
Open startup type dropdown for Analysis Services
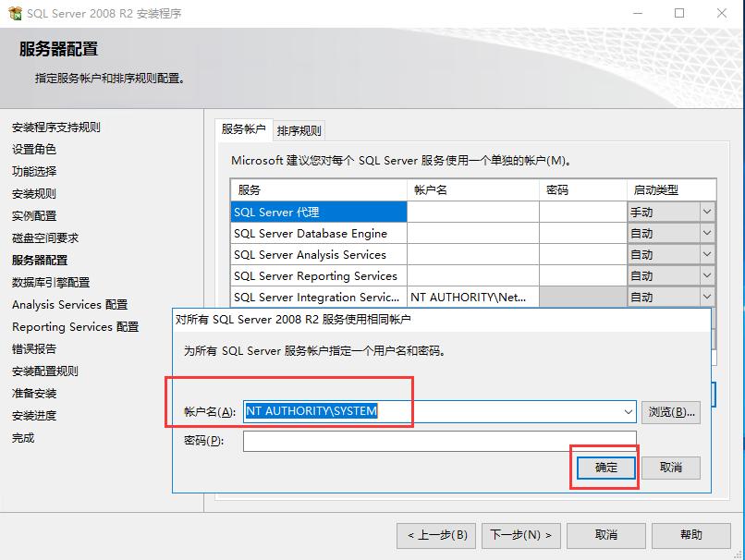(705, 254)
